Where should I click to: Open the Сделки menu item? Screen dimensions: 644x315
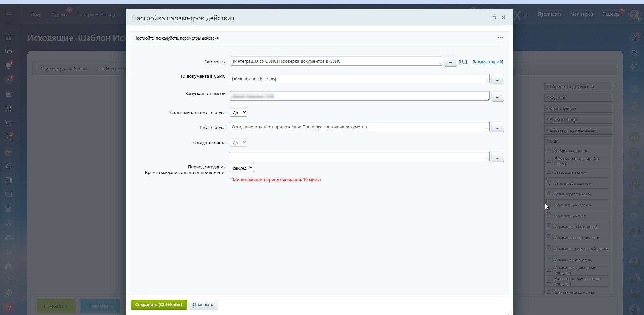(x=60, y=15)
